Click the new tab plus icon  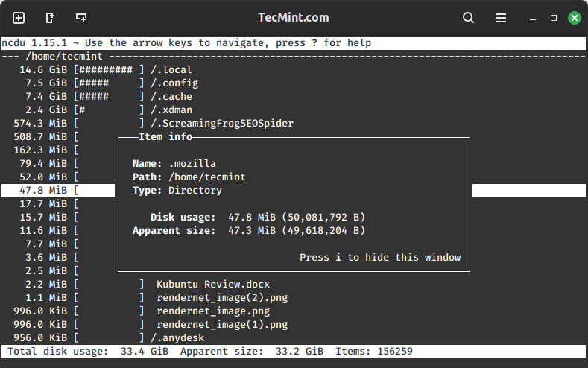click(x=19, y=17)
